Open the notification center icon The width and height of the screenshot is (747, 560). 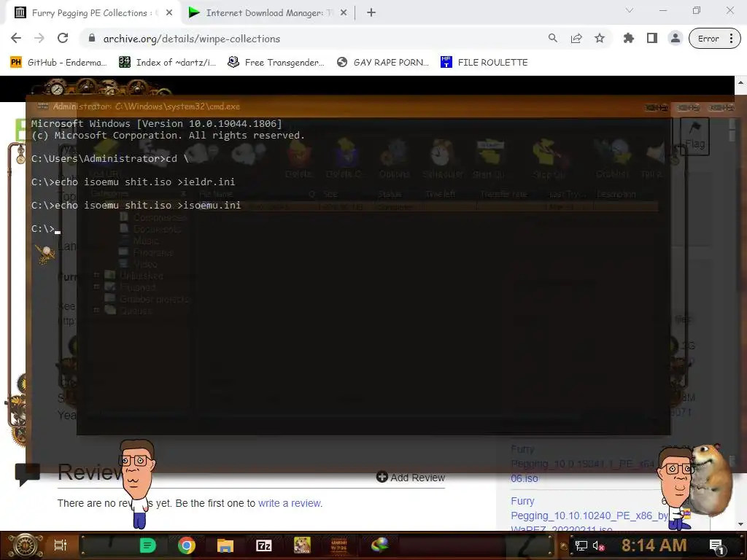(x=718, y=546)
